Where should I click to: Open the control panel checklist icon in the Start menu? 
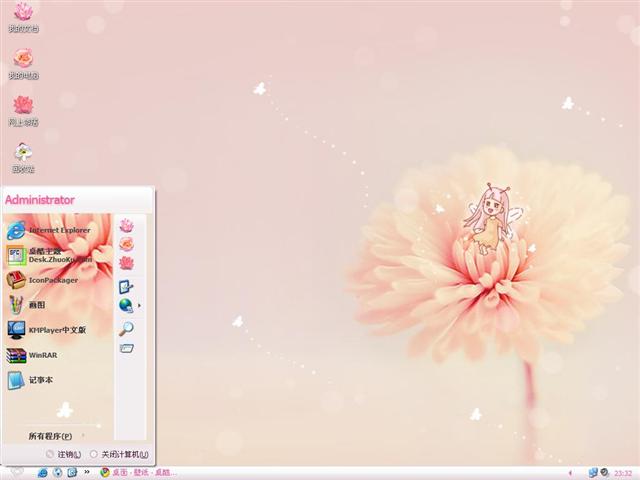126,287
